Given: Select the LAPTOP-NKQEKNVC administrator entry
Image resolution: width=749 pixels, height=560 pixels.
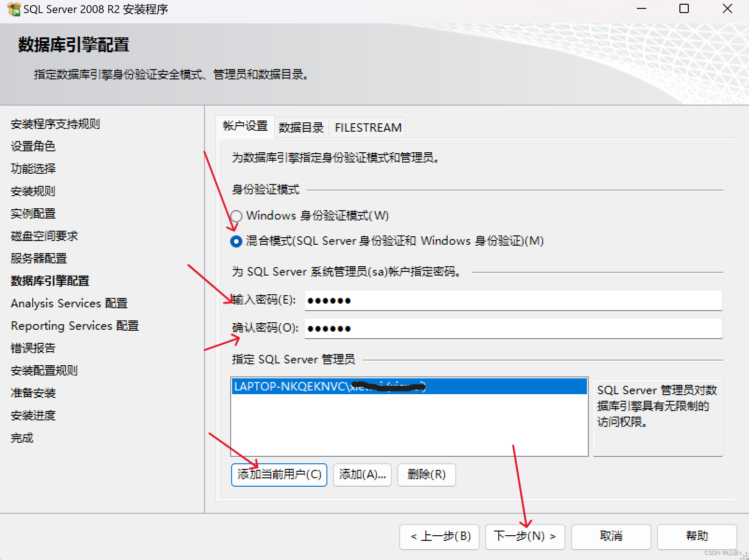Looking at the screenshot, I should pos(409,386).
